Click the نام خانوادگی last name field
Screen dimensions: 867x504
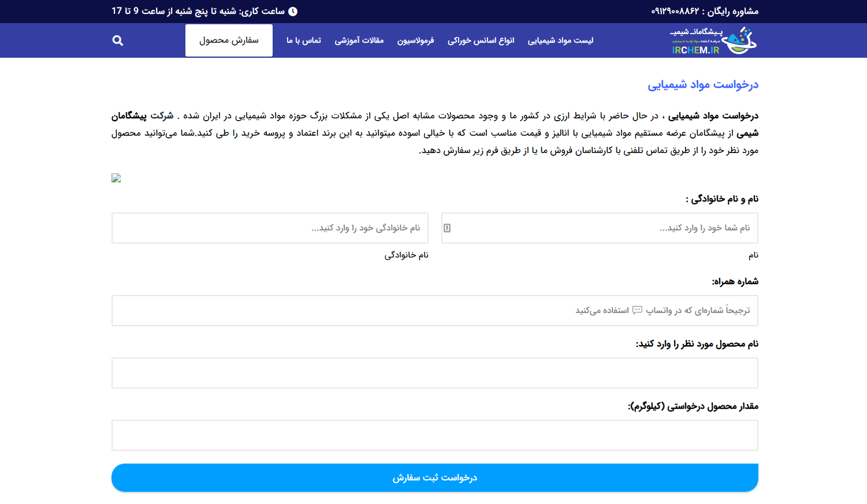click(x=270, y=228)
